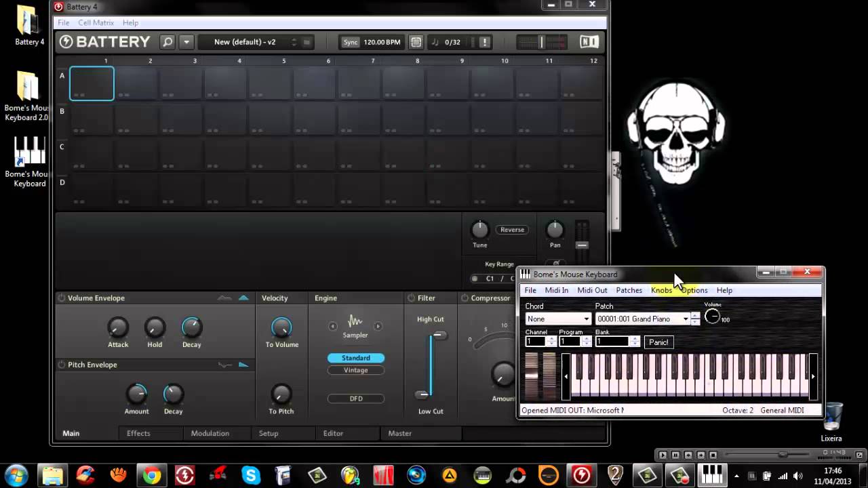The width and height of the screenshot is (868, 488).
Task: Open the Help menu in Battery 4
Action: pyautogui.click(x=130, y=22)
